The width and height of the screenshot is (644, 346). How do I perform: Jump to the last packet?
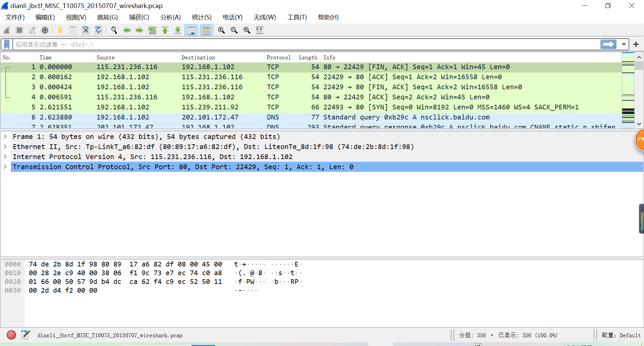point(178,30)
